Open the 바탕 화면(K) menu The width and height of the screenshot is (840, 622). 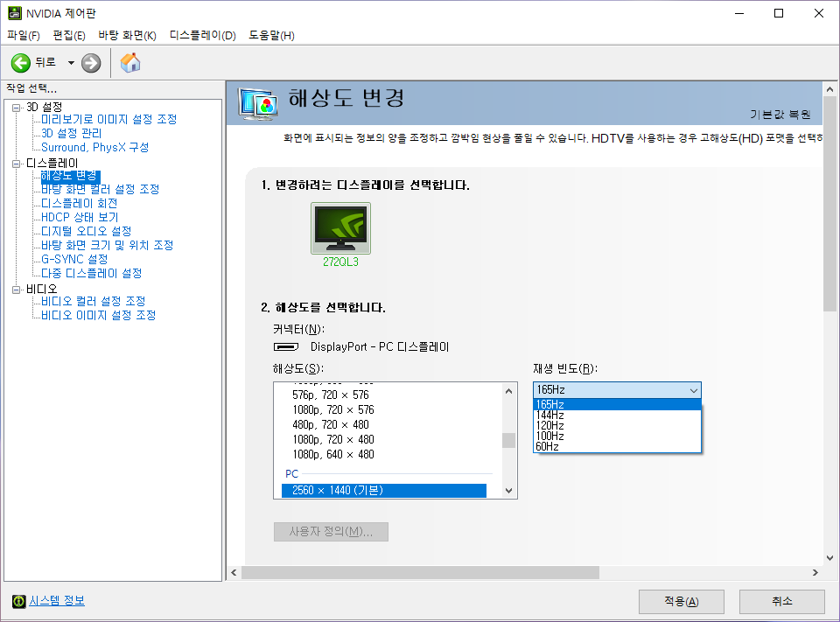click(x=127, y=35)
